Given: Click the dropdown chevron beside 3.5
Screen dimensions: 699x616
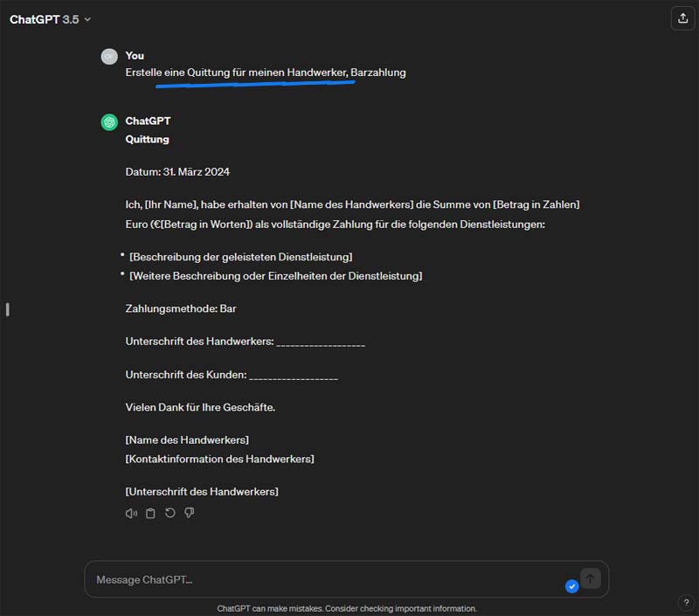Looking at the screenshot, I should click(x=88, y=19).
